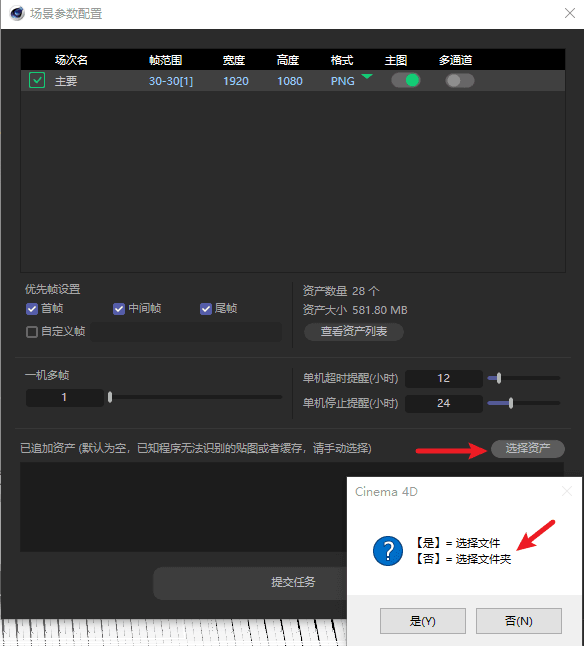Close the 场景参数配置 window
Image resolution: width=584 pixels, height=646 pixels.
pos(570,13)
